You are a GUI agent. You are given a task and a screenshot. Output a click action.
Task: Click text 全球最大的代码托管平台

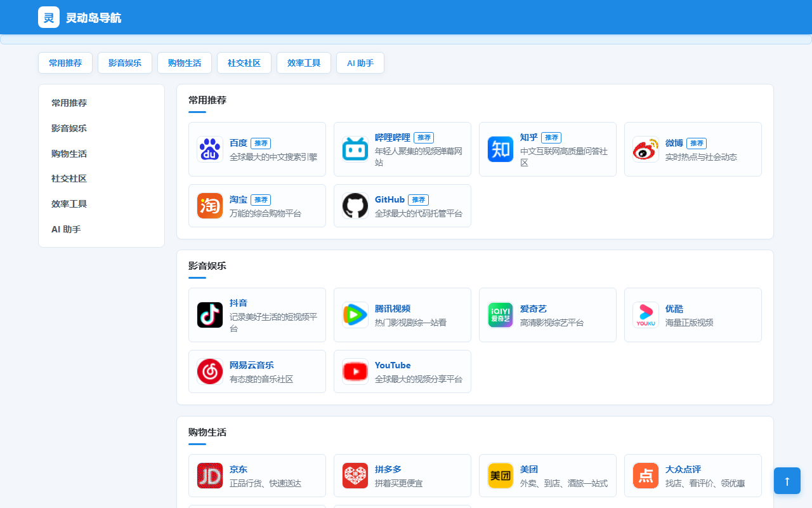[419, 213]
